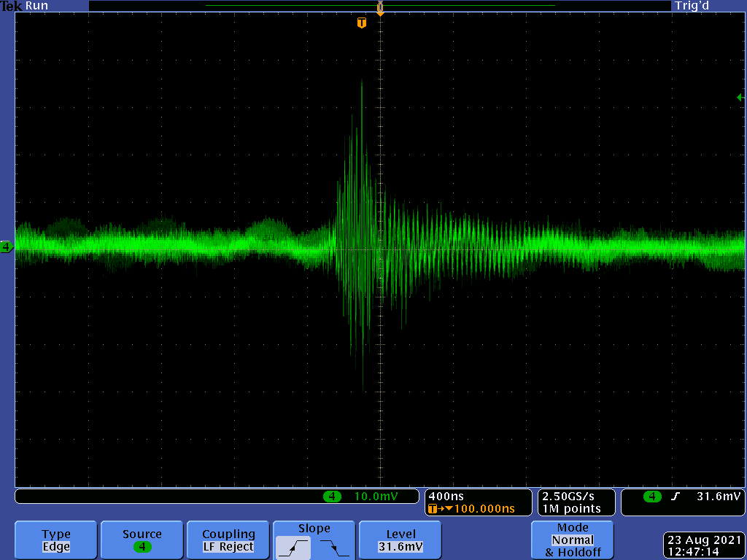Click the Run acquisition status

coord(36,6)
